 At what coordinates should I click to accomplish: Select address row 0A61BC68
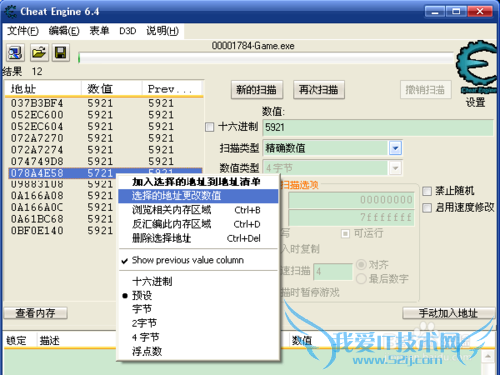coord(62,219)
